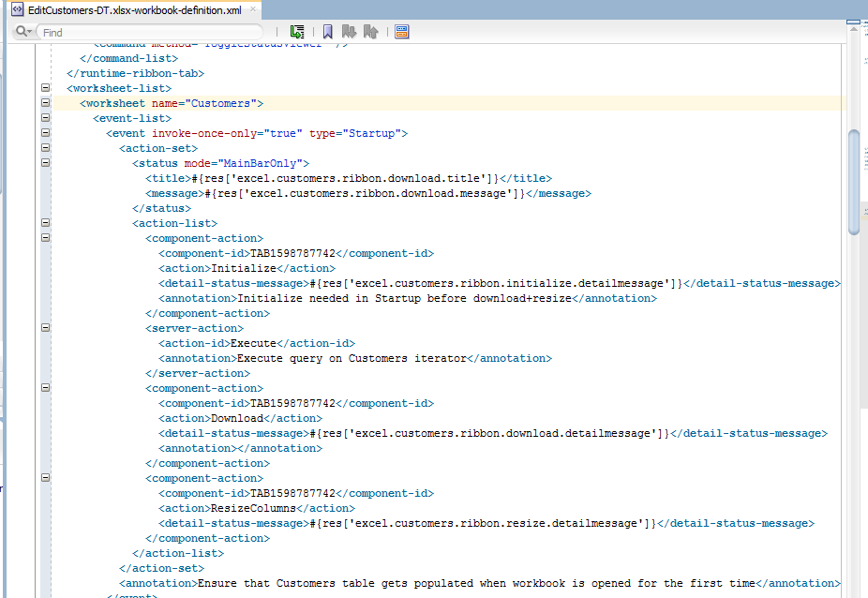Screen dimensions: 868x598
Task: Collapse the worksheet name="Customers" element
Action: [45, 102]
